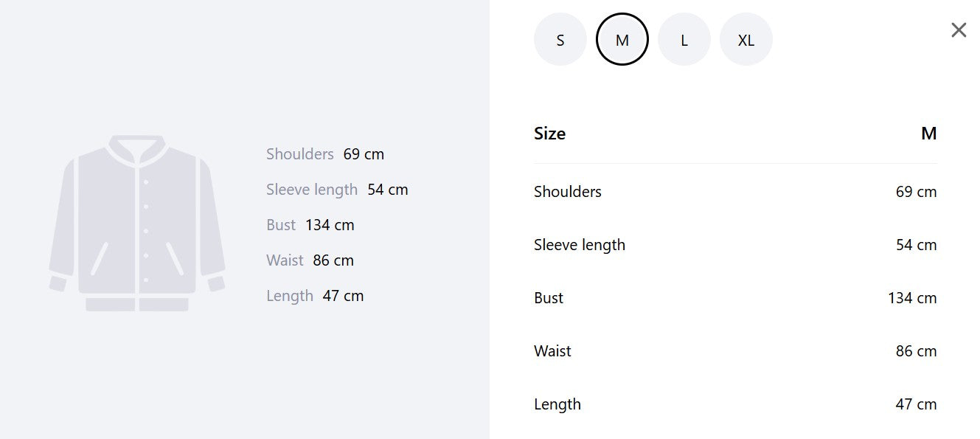Pick the XL size button

[746, 40]
